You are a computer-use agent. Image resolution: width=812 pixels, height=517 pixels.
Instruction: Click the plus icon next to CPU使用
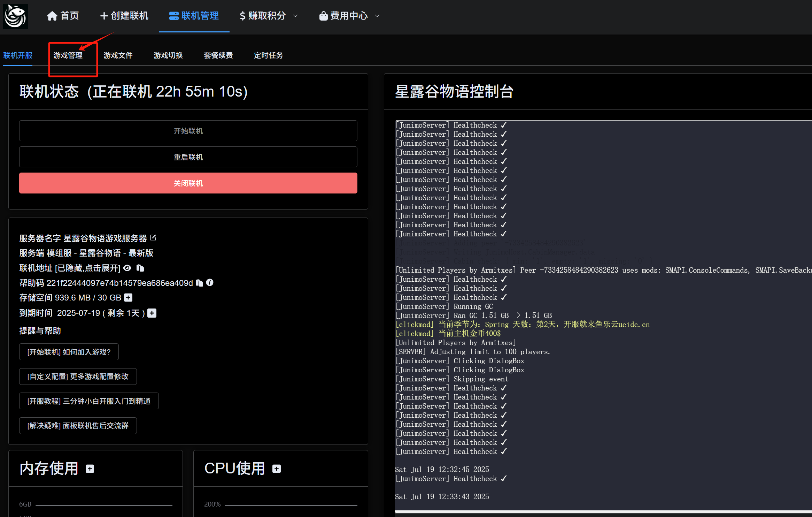[x=277, y=469]
